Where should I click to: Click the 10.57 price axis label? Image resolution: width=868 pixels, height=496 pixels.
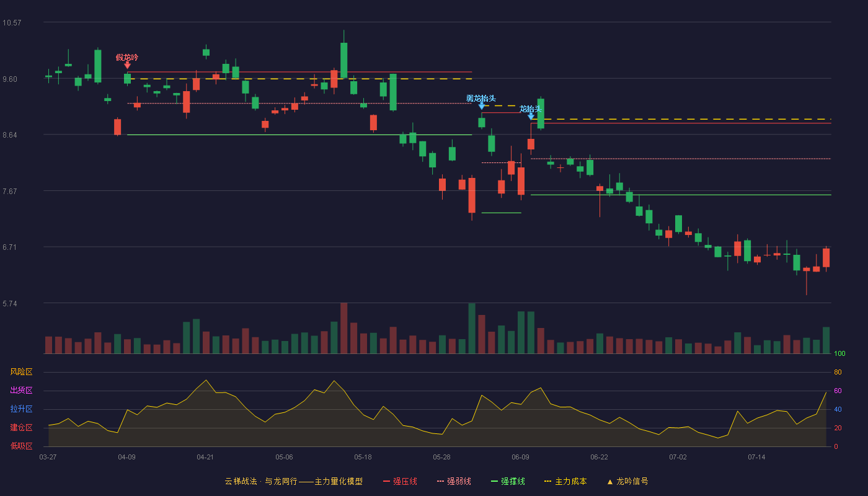point(12,23)
